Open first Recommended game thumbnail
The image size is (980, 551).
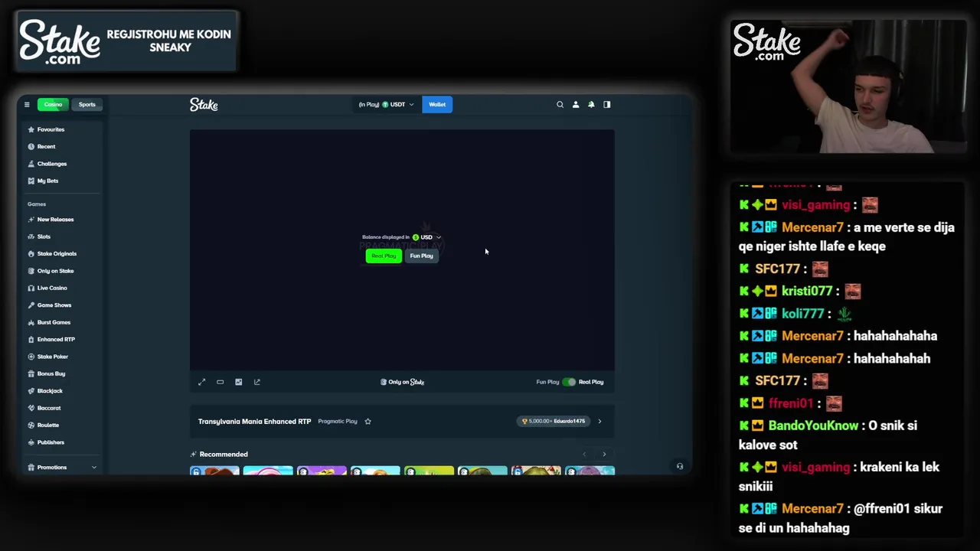point(214,471)
